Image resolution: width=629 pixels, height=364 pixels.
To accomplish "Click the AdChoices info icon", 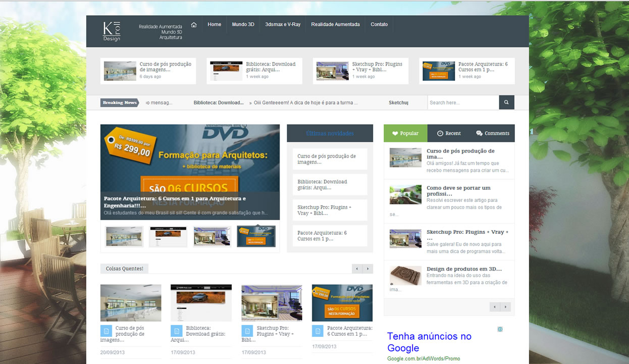I will [x=500, y=329].
